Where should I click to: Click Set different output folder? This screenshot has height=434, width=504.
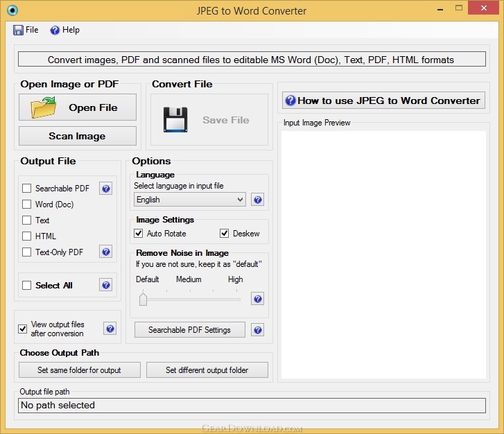(x=207, y=370)
